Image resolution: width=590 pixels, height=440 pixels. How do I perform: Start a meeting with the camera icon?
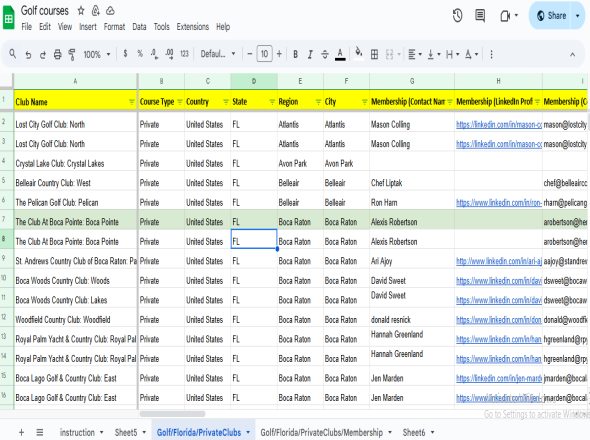click(x=505, y=16)
